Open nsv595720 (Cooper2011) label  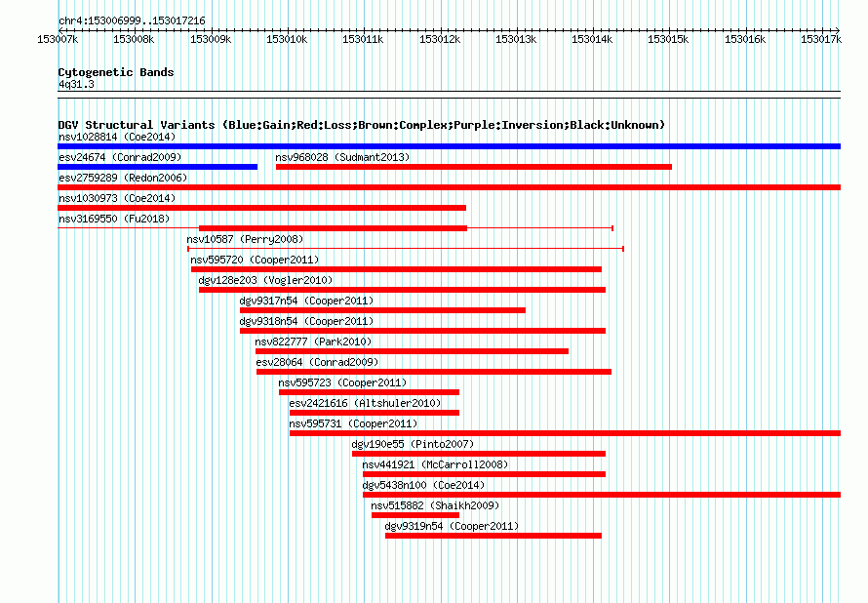click(x=255, y=260)
